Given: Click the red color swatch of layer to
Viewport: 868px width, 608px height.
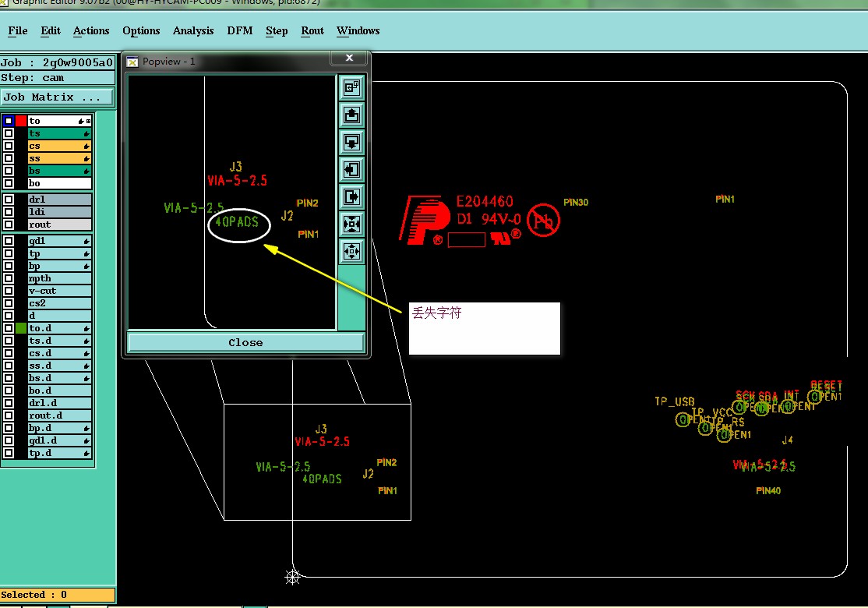Looking at the screenshot, I should (21, 121).
